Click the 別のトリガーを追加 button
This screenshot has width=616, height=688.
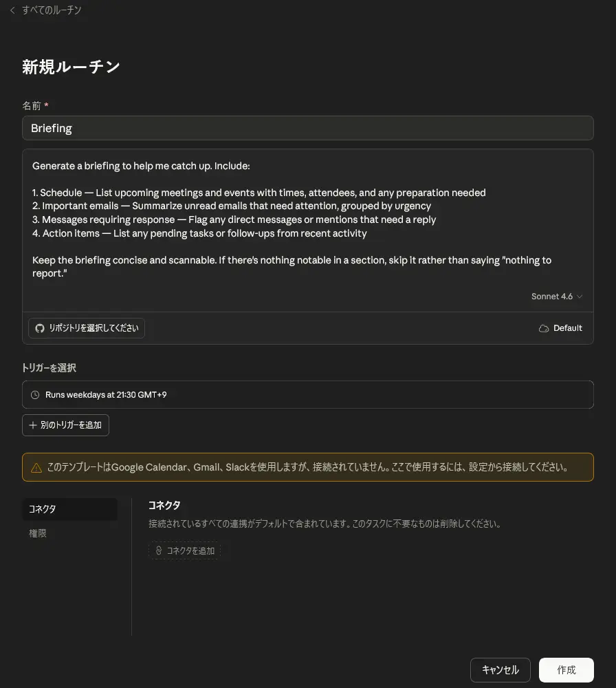coord(65,425)
